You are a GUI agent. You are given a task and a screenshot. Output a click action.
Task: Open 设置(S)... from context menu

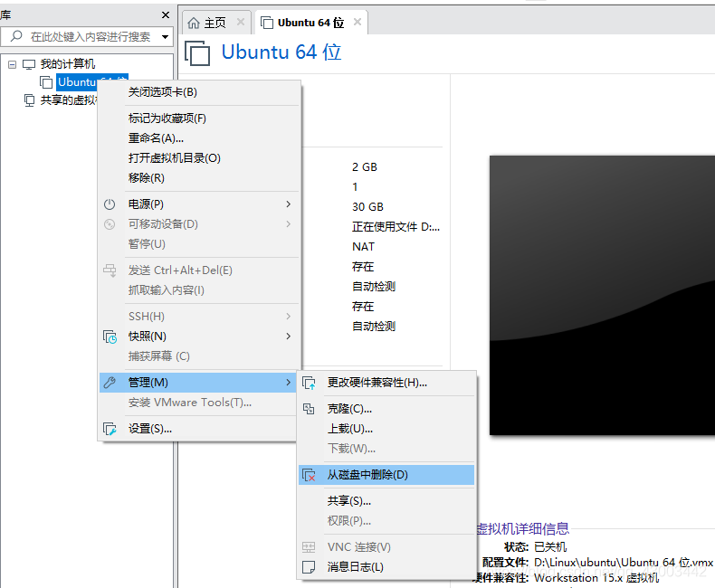pyautogui.click(x=199, y=429)
